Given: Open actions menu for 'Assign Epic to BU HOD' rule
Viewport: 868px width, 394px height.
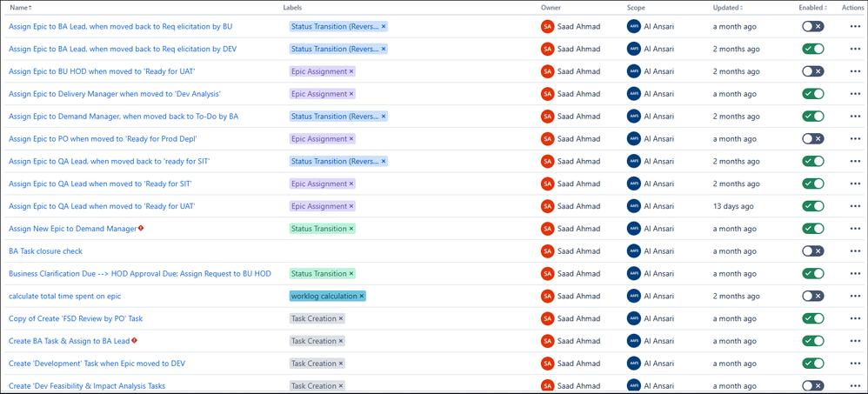Looking at the screenshot, I should click(855, 71).
